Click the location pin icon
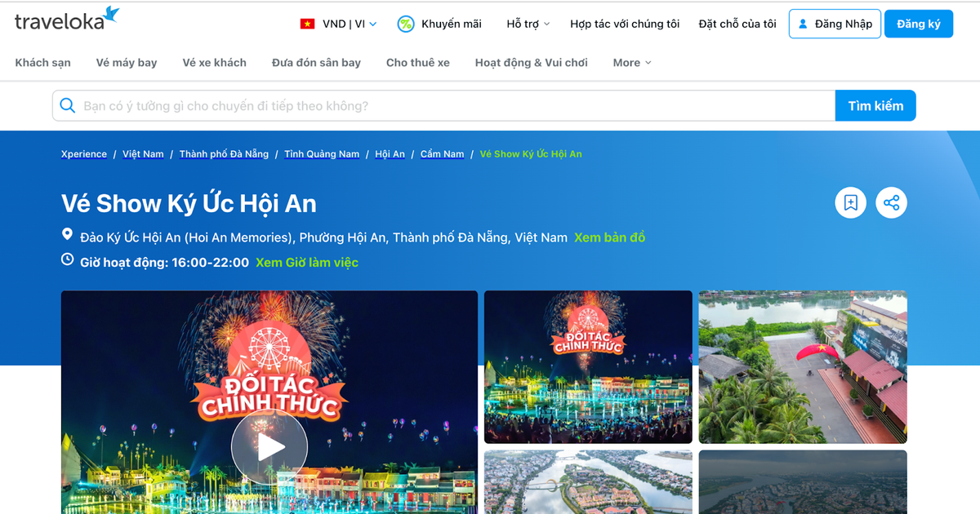Screen dimensions: 980x514 pos(68,235)
